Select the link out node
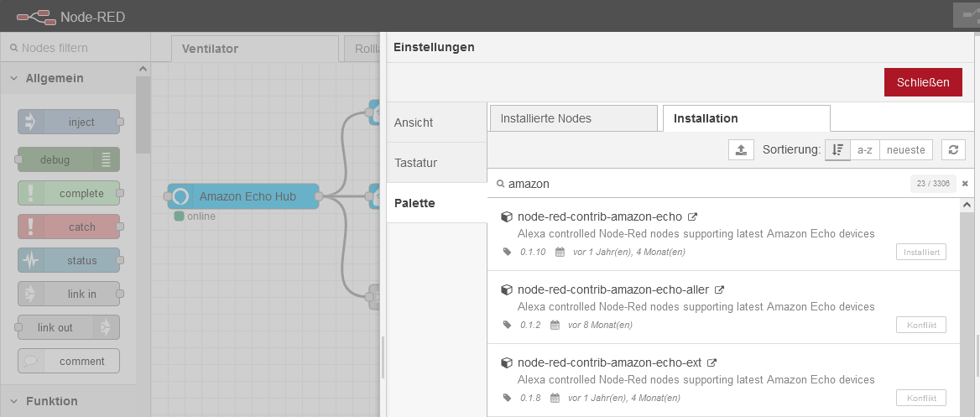 (x=69, y=327)
